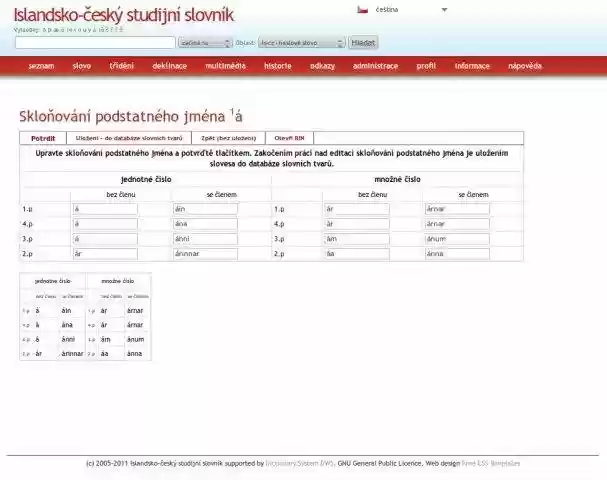Edit plural 3.p se členem field 'ánum'
This screenshot has height=480, width=607.
tap(457, 239)
